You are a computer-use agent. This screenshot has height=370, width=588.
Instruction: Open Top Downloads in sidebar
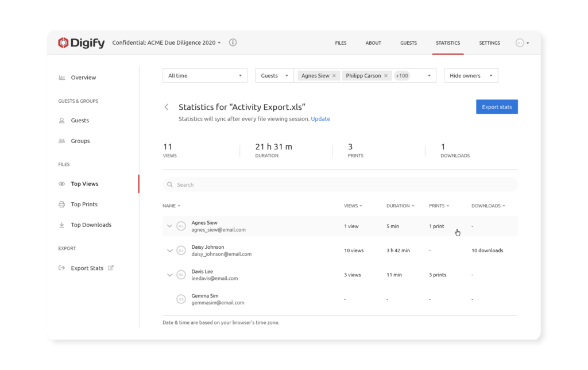91,225
